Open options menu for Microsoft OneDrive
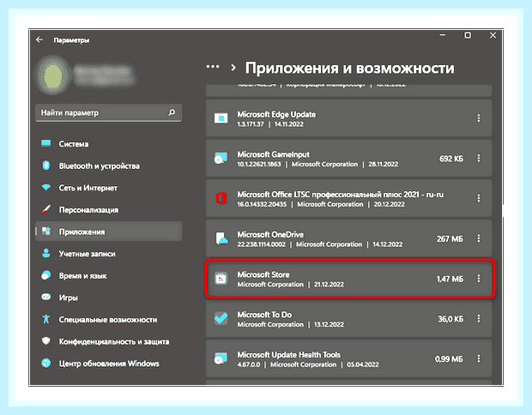The image size is (532, 415). (479, 238)
